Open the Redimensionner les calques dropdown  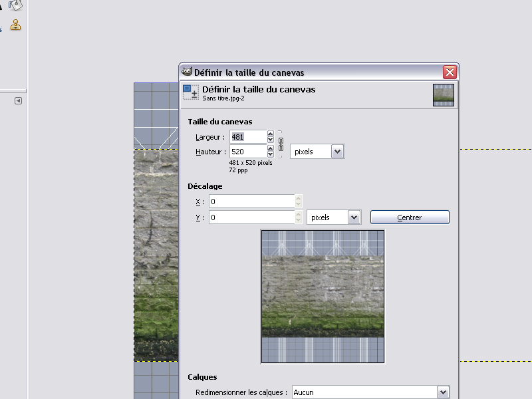coord(371,392)
